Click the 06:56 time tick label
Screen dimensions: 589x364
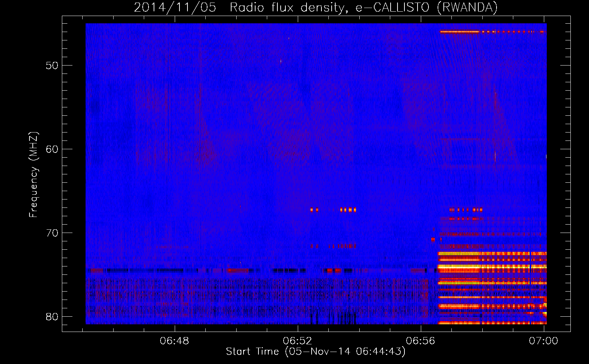point(420,341)
